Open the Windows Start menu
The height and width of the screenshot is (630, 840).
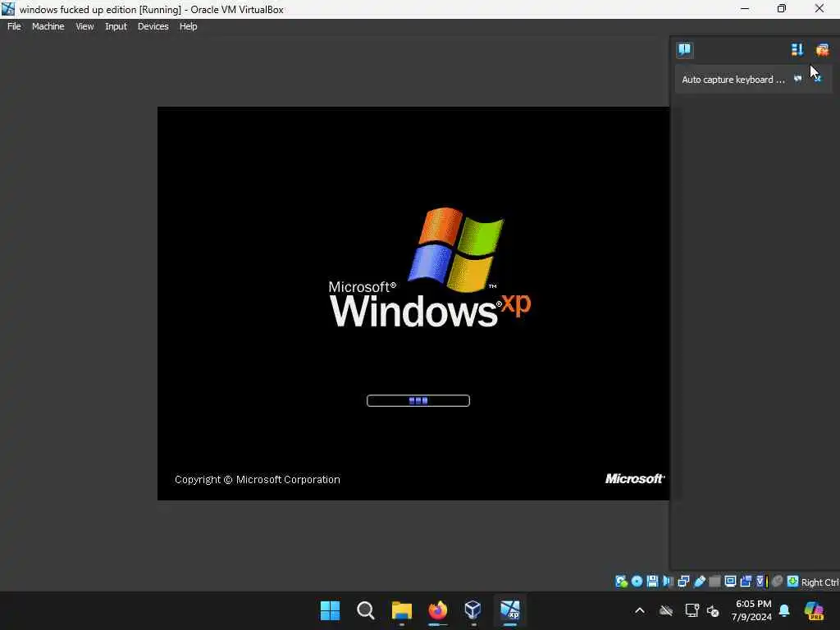330,610
